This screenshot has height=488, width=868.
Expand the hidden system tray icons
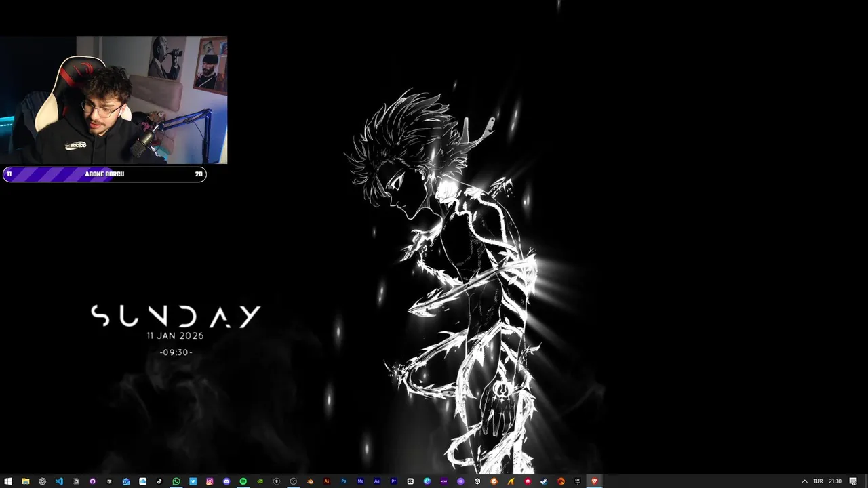click(804, 481)
